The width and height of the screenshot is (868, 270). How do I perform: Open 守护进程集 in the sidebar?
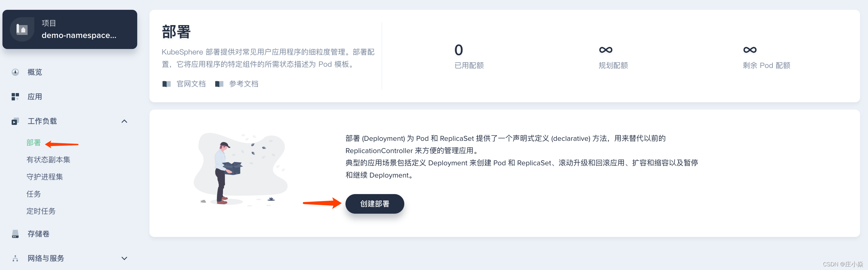(x=44, y=177)
